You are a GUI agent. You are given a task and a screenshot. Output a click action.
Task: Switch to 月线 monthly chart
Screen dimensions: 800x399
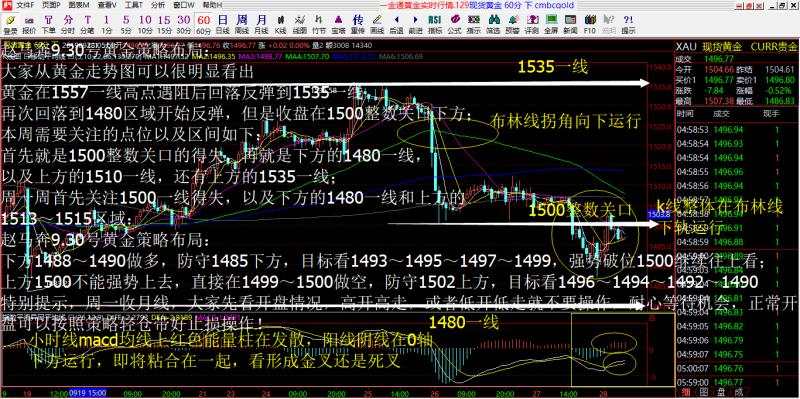coord(261,24)
